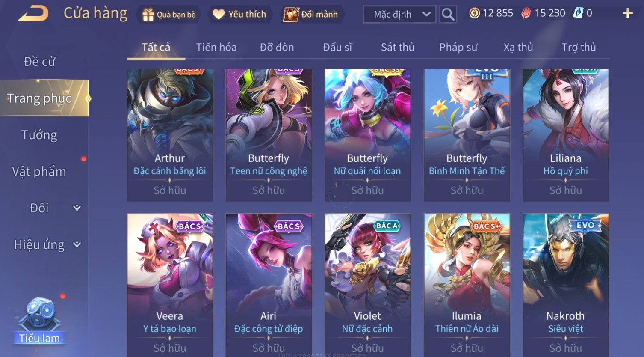This screenshot has width=644, height=357.
Task: Select the Sát thủ category tab
Action: (398, 47)
